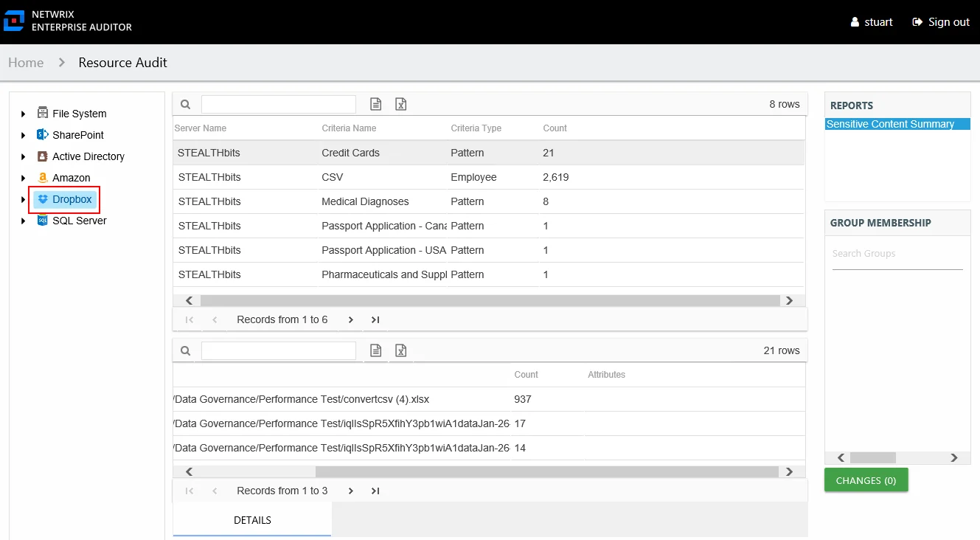Screen dimensions: 980x540
Task: Click the Amazon icon
Action: [x=43, y=178]
